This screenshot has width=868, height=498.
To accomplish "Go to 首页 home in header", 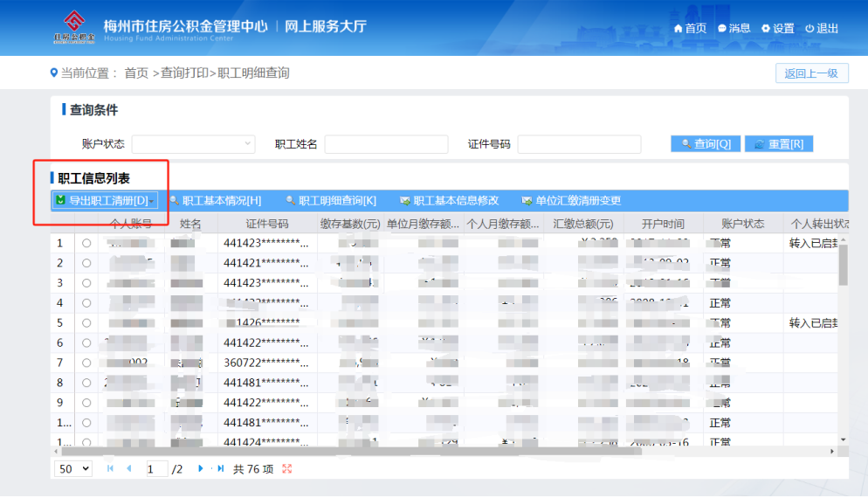I will pyautogui.click(x=690, y=28).
